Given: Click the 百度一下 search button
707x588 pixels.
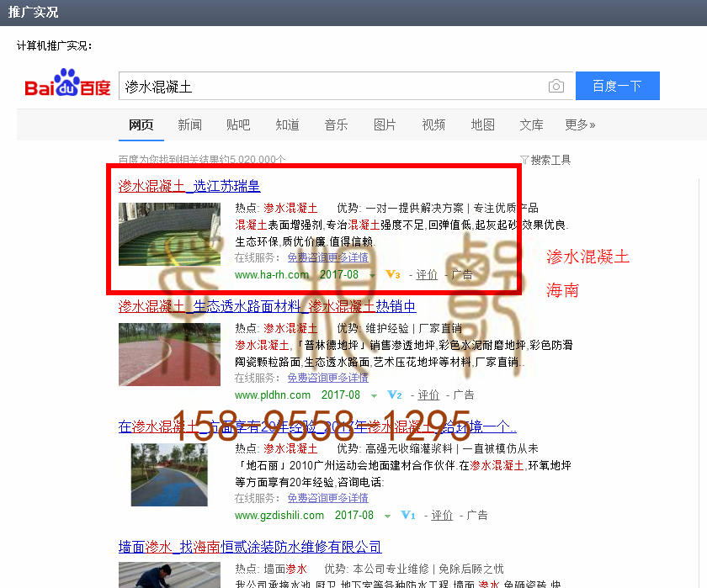Looking at the screenshot, I should pos(617,86).
